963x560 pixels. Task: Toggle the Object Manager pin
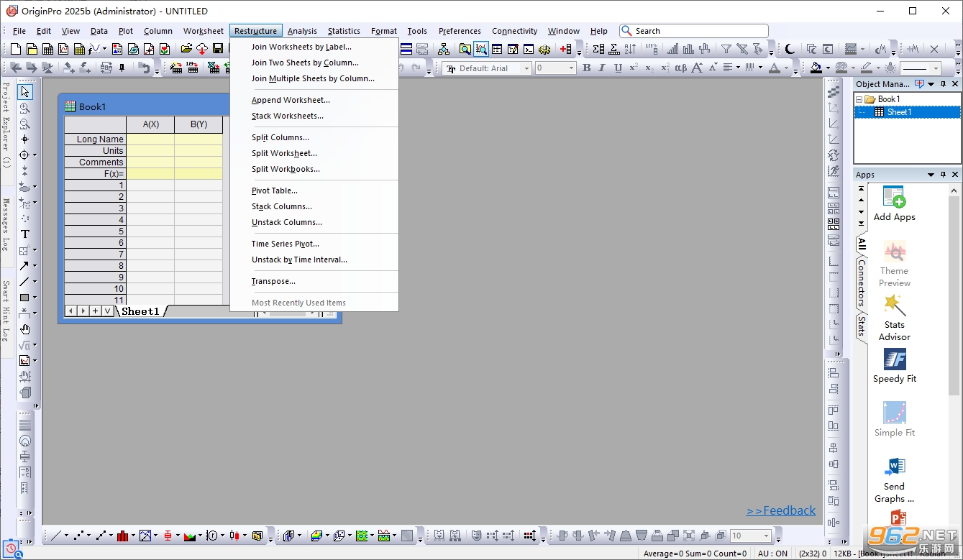pyautogui.click(x=944, y=84)
